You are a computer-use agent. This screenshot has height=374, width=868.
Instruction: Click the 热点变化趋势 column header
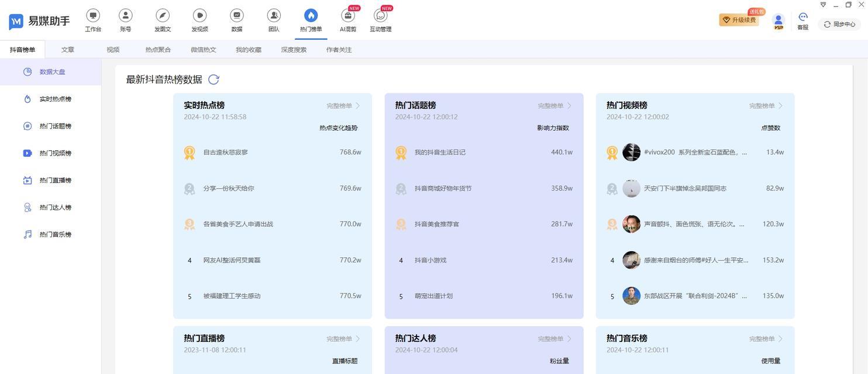(339, 127)
